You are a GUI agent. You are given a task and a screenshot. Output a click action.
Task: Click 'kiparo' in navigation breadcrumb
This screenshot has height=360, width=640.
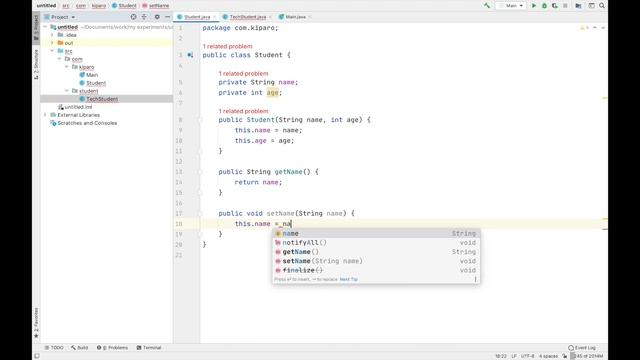tap(99, 6)
